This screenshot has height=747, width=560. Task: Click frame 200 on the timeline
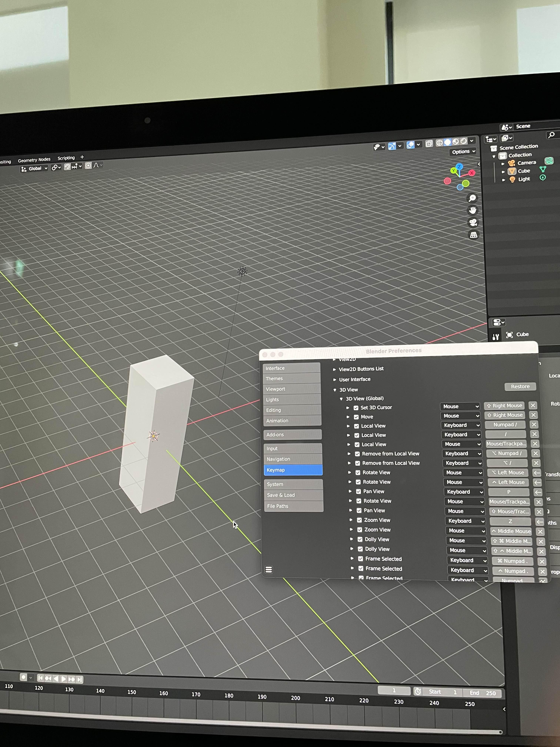[x=295, y=698]
